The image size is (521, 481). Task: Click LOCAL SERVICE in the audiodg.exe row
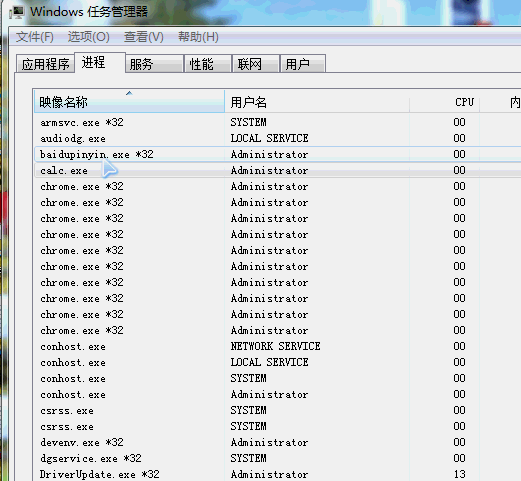(269, 138)
